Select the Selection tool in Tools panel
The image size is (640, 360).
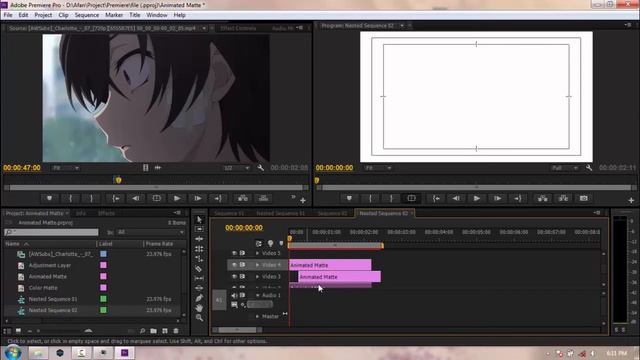[199, 220]
